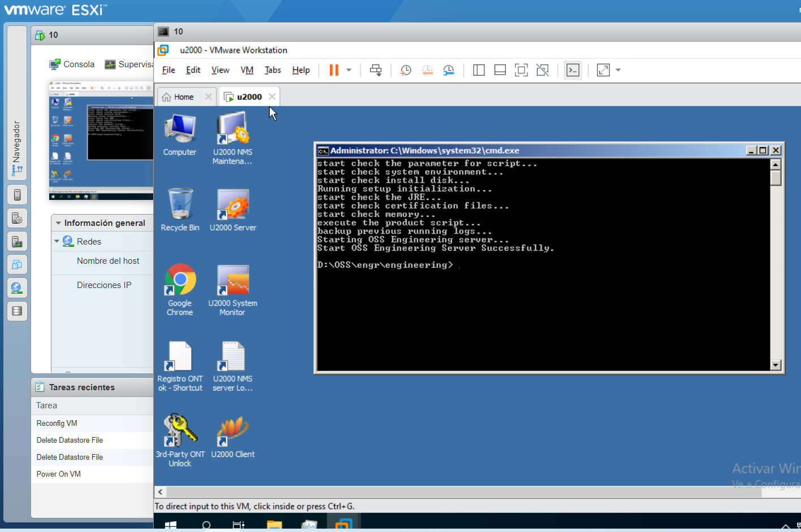Screen dimensions: 801x532
Task: Expand the full screen options dropdown
Action: point(618,69)
